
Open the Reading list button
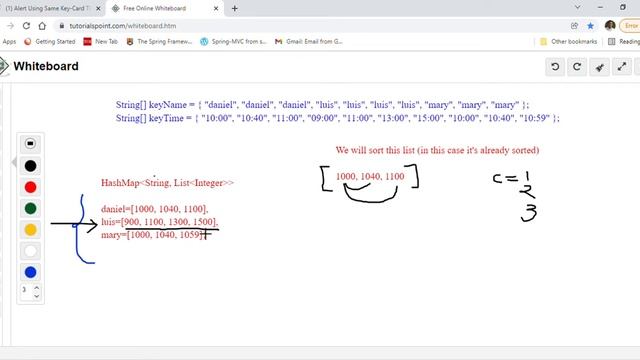pos(624,42)
